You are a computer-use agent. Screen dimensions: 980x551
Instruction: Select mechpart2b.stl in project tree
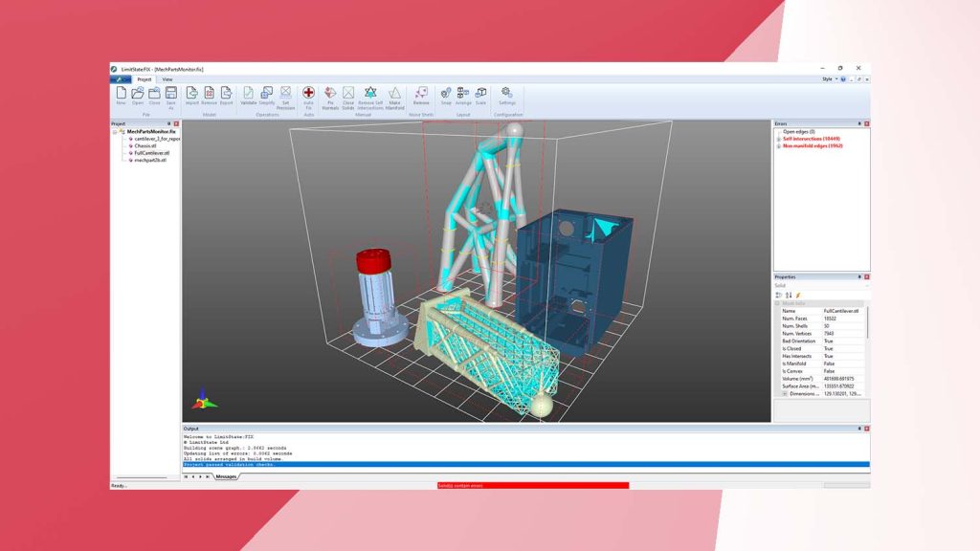[x=150, y=160]
